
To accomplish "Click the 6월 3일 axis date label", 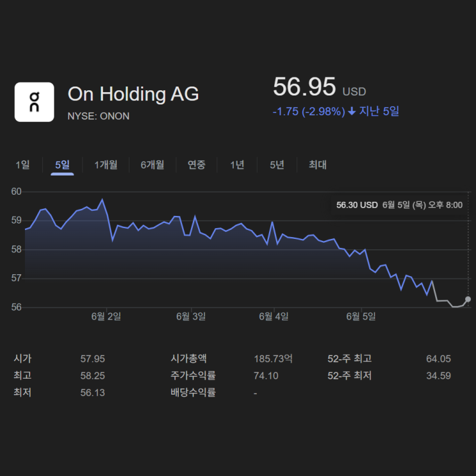I will pos(191,316).
